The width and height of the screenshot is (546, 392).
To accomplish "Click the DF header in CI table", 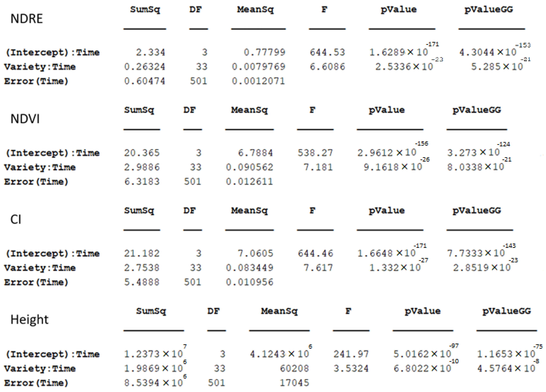I will point(189,211).
